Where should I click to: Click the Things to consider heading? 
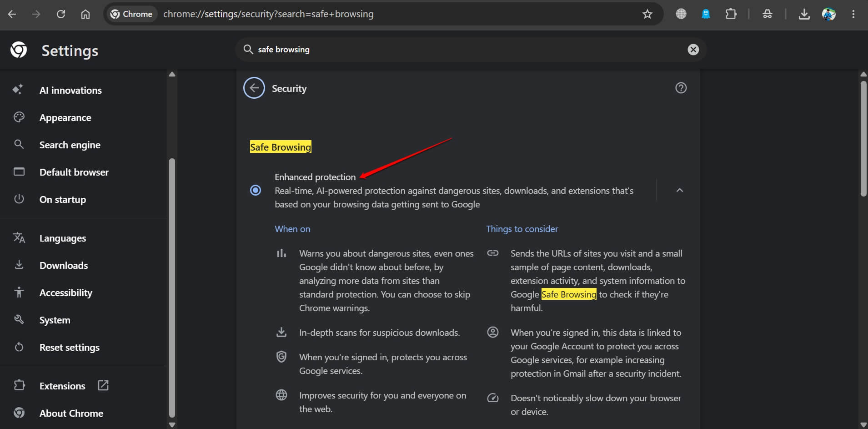pos(522,229)
